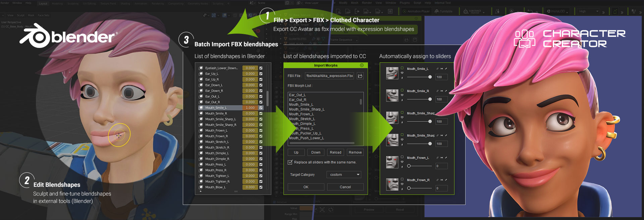The height and width of the screenshot is (220, 644).
Task: Click the Reload button in Import Morphs
Action: click(x=335, y=152)
